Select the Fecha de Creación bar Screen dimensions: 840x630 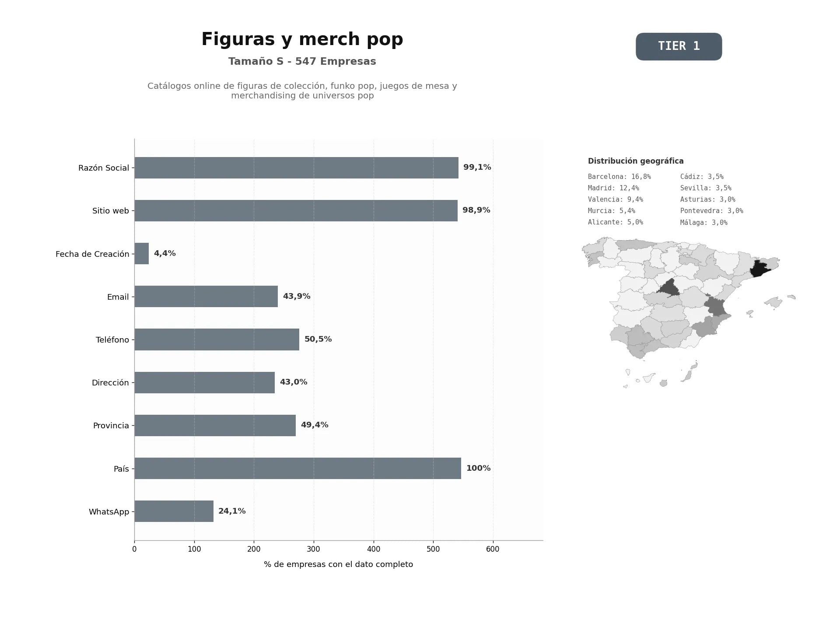141,253
